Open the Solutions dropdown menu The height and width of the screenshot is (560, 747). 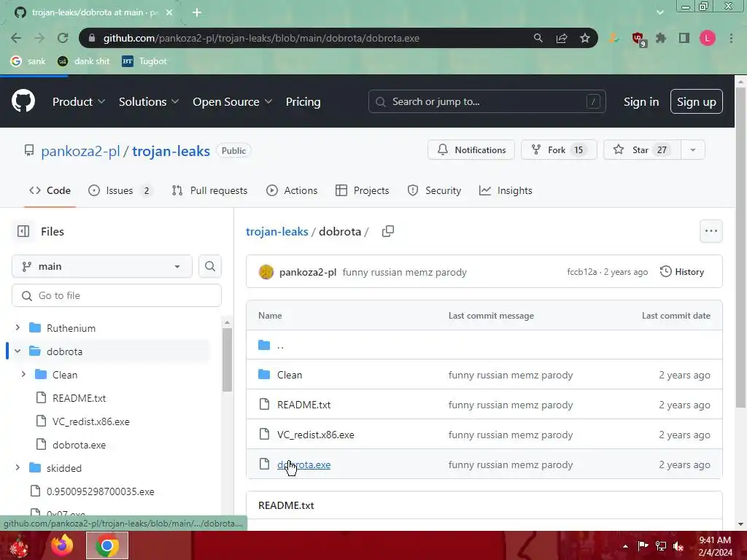149,101
